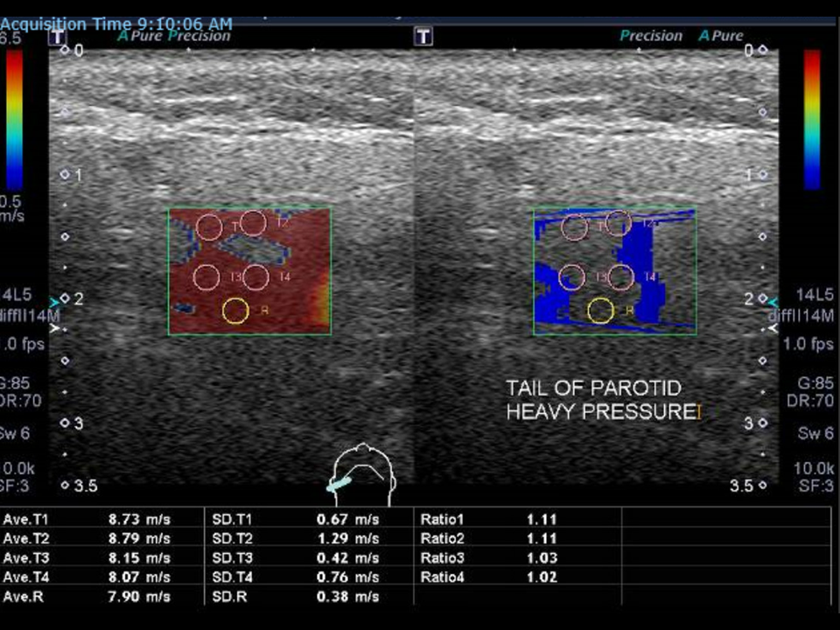Select the T3 ROI circle on left elastogram
The width and height of the screenshot is (840, 630).
(206, 277)
